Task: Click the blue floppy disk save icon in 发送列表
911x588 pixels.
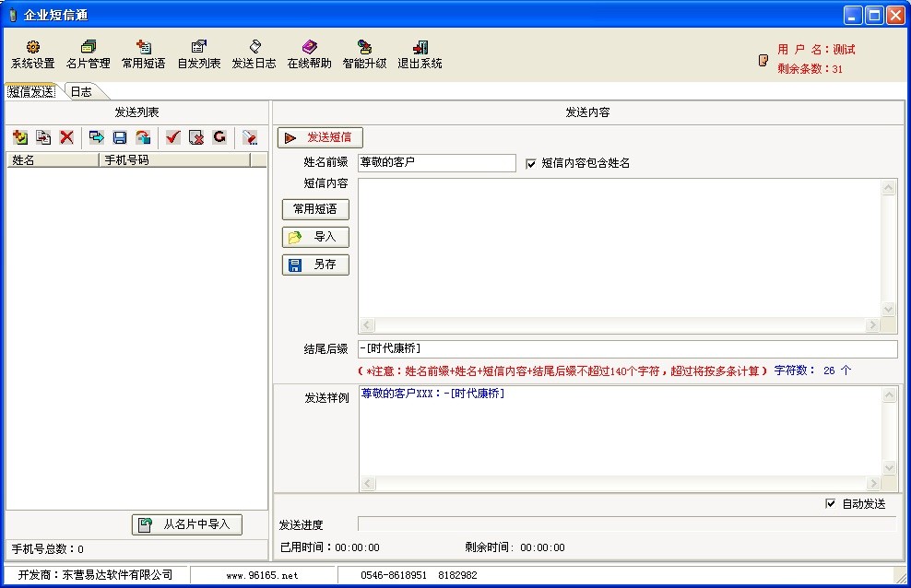Action: [x=119, y=137]
